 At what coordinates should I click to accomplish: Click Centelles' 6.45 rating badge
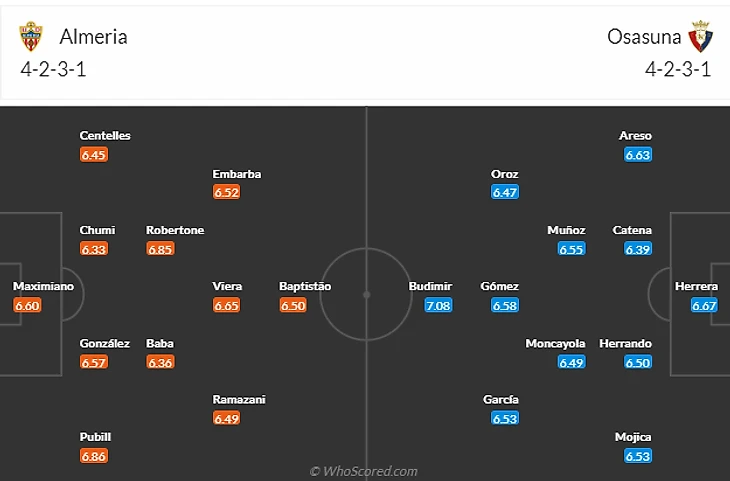93,154
